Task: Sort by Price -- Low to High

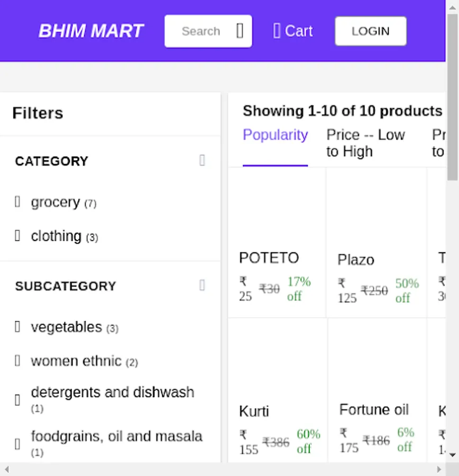Action: tap(366, 143)
